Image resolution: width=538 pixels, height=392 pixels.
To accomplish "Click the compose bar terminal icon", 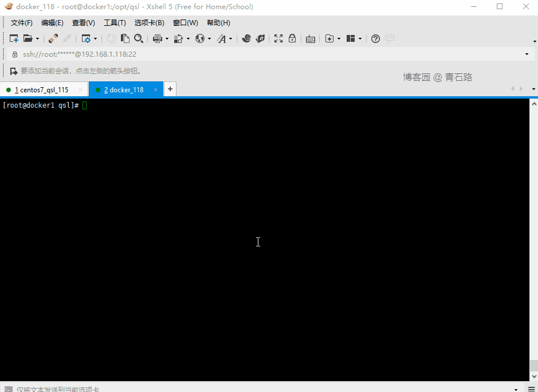I will pos(9,389).
